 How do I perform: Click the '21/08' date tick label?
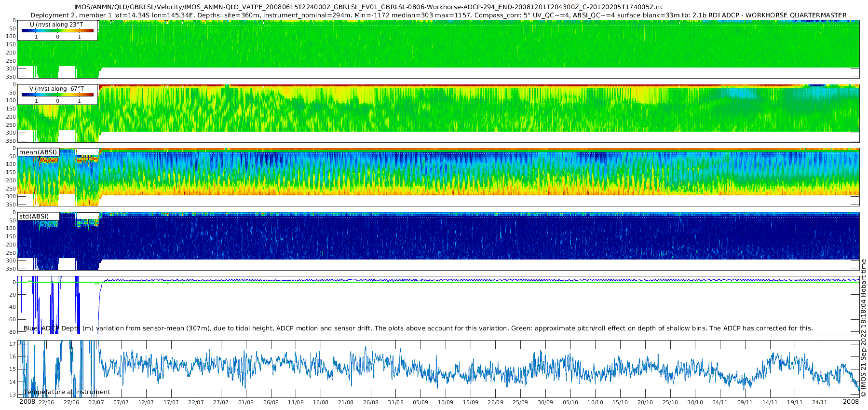tap(346, 402)
